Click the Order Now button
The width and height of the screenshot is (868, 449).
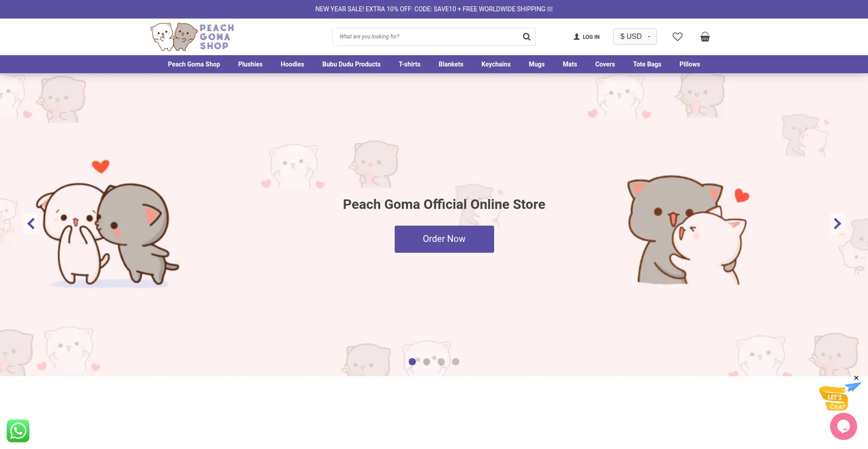coord(444,239)
